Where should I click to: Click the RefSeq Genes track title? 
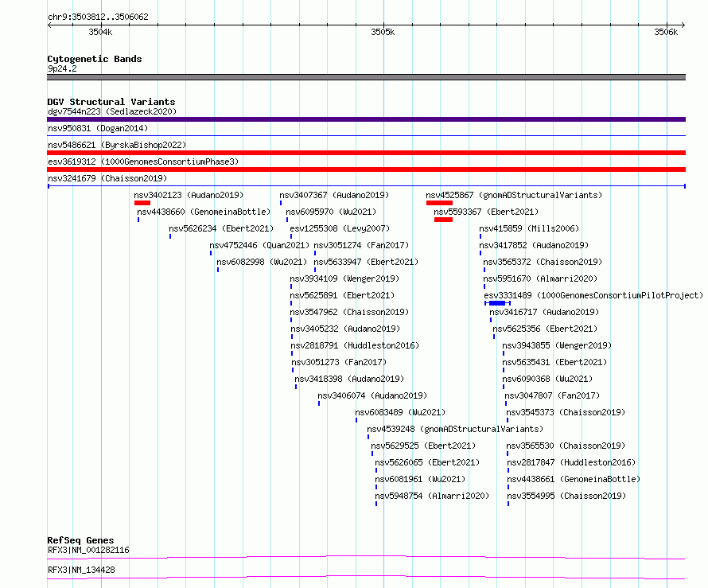tap(80, 540)
